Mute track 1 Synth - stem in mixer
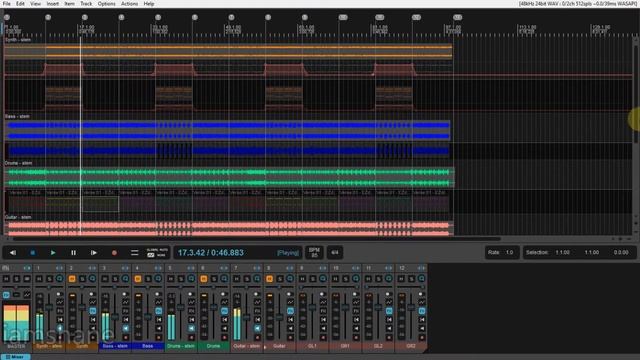640x360 pixels. [39, 279]
